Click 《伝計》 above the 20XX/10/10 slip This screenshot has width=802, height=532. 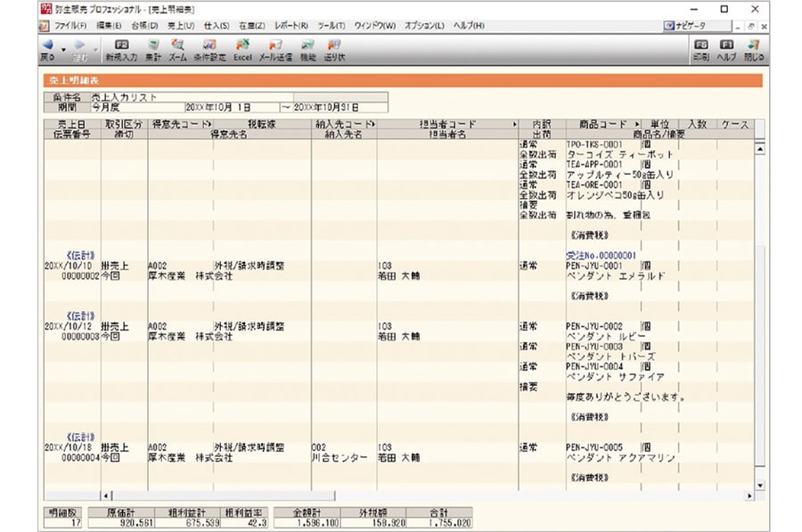[81, 255]
